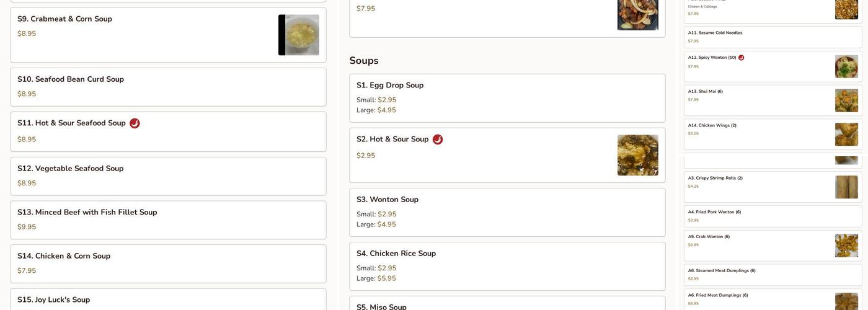View the A5 Crab Wonton photo
Viewport: 868px width, 310px height.
click(846, 246)
